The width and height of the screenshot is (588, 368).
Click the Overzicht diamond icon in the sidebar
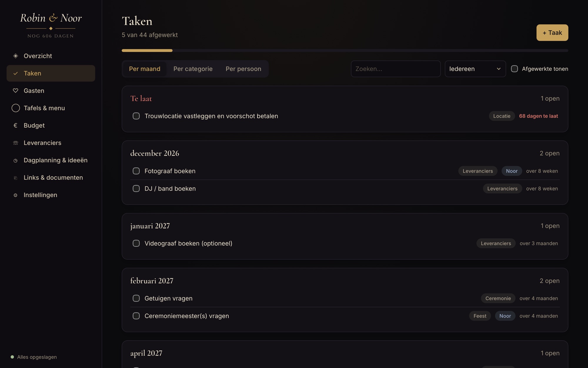[16, 56]
